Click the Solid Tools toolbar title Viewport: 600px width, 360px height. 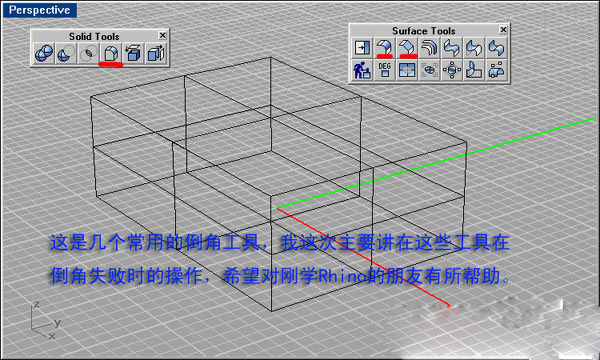click(94, 36)
